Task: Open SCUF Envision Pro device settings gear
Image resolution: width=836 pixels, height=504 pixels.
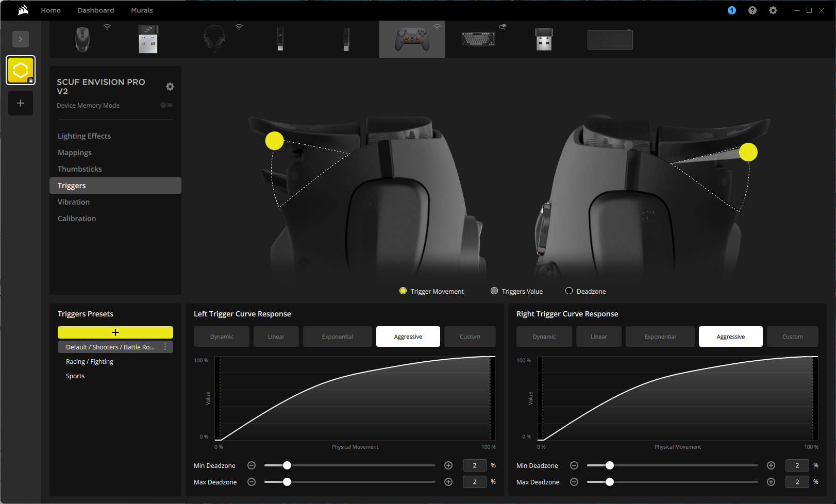Action: pyautogui.click(x=170, y=87)
